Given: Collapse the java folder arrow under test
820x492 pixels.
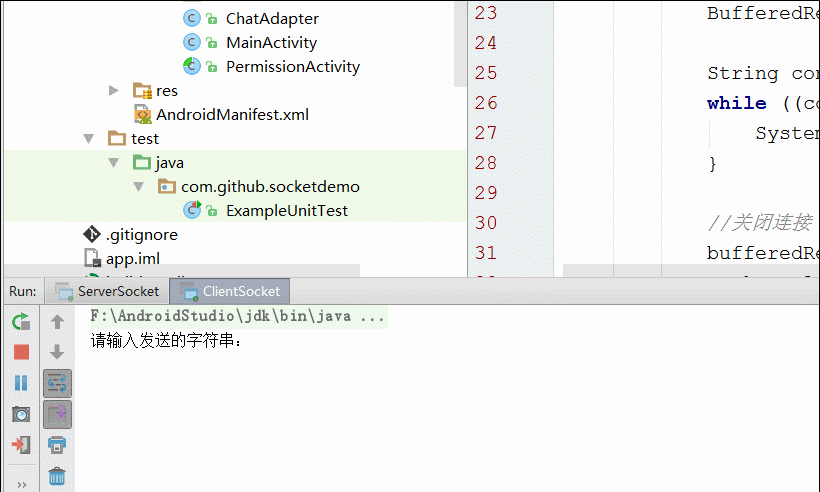Looking at the screenshot, I should tap(113, 163).
